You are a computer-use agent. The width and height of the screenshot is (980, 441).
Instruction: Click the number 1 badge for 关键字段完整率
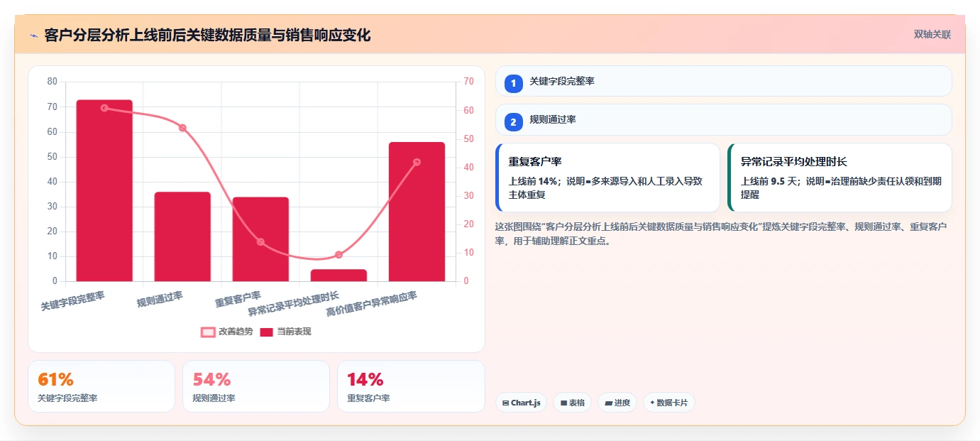514,84
